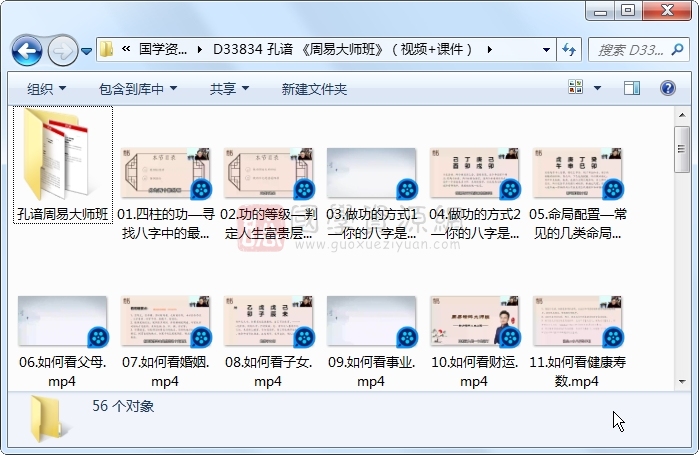Maximize the Explorer window
This screenshot has height=455, width=699.
click(x=628, y=11)
